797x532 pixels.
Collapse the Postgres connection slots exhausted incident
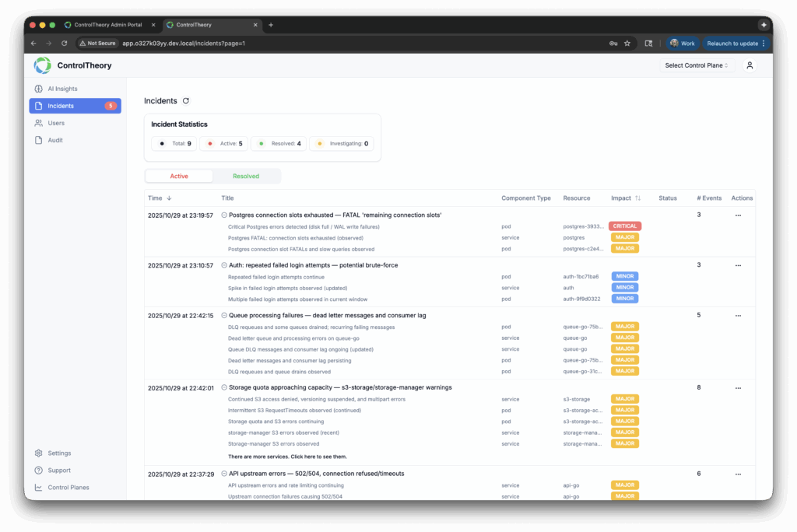224,215
